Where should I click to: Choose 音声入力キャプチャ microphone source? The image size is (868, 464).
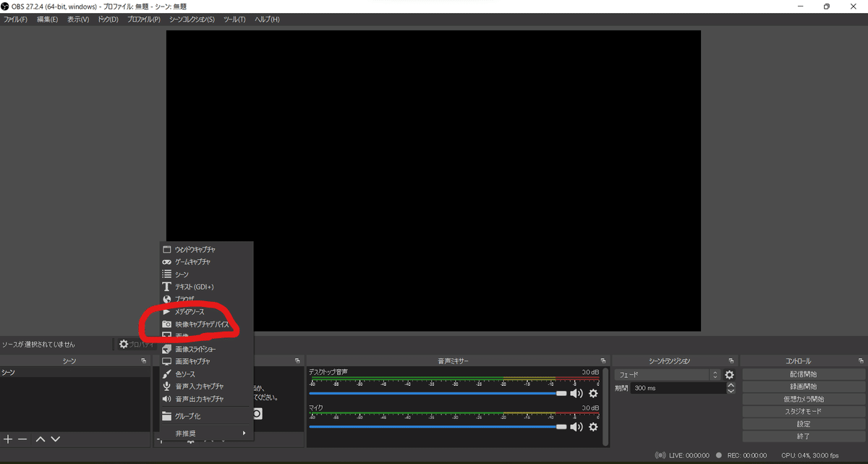pyautogui.click(x=206, y=387)
